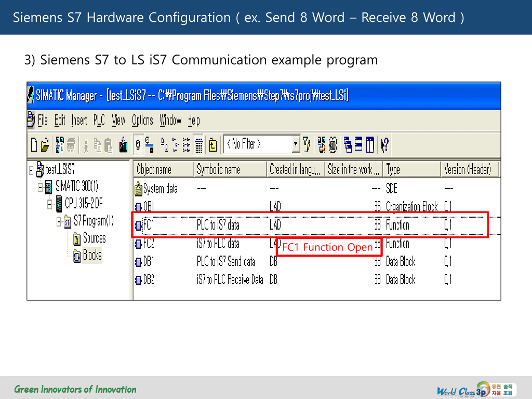Sort by Object name column header

coord(164,170)
